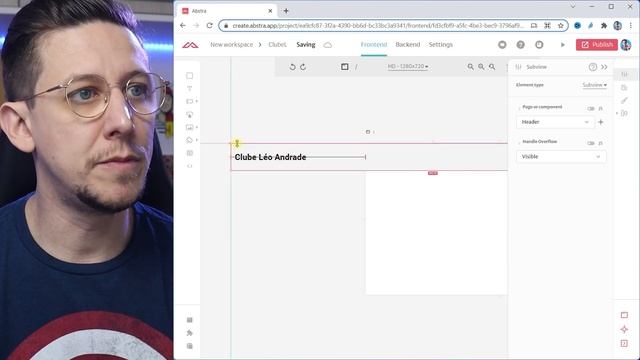Toggle dynamic binding for Handle Overflow
Image resolution: width=640 pixels, height=360 pixels.
[591, 143]
